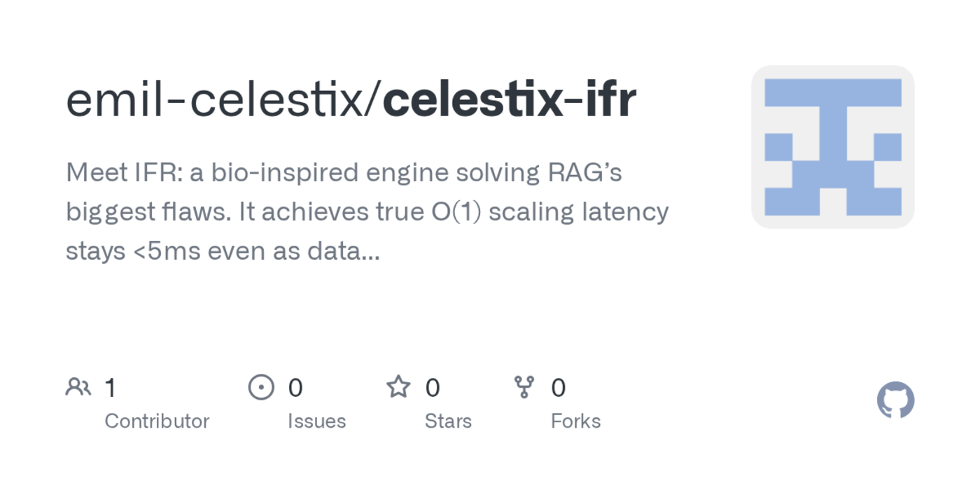The image size is (980, 490).
Task: Open the bold celestix-ifr repository name
Action: (510, 100)
